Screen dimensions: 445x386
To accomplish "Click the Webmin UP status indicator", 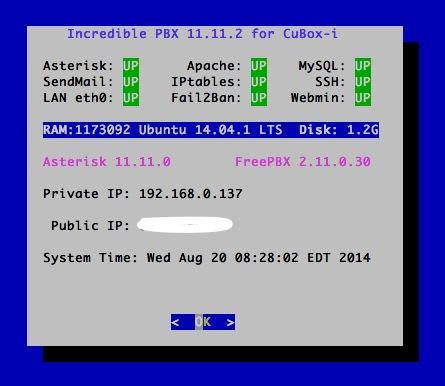I will tap(363, 98).
